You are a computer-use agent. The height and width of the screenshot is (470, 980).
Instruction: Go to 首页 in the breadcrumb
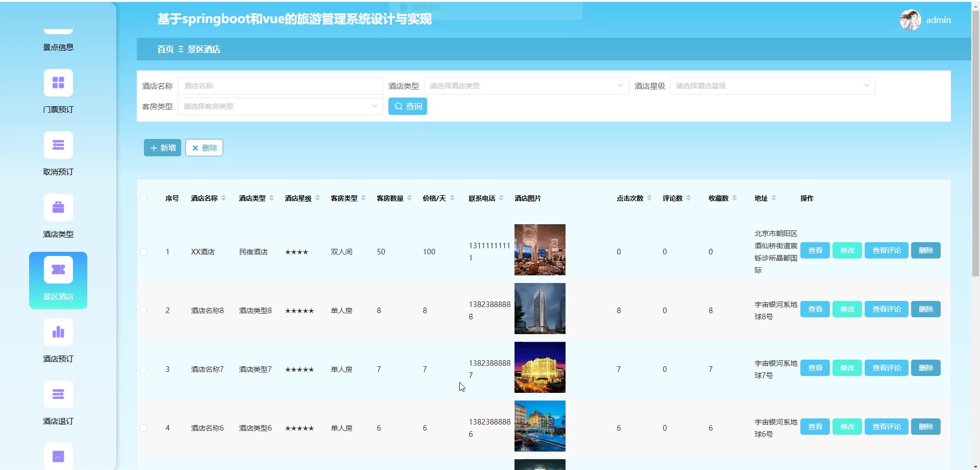pos(165,50)
